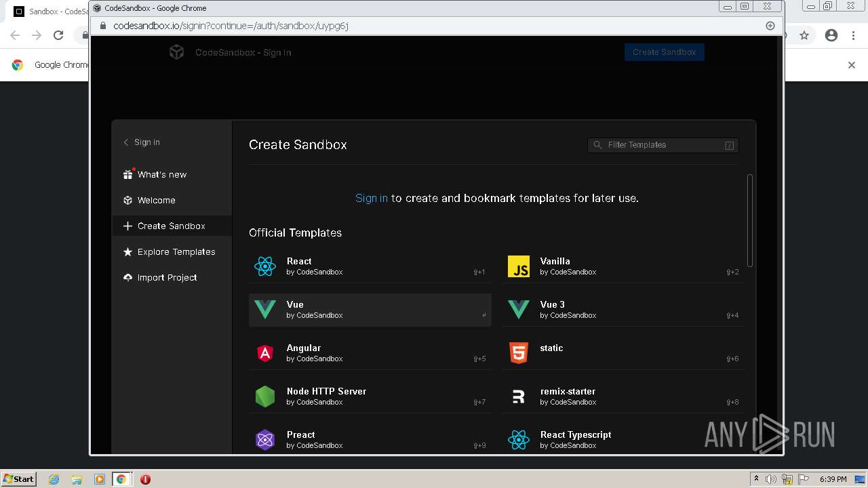Open Import Project section
Screen dimensions: 868x488
(172, 277)
